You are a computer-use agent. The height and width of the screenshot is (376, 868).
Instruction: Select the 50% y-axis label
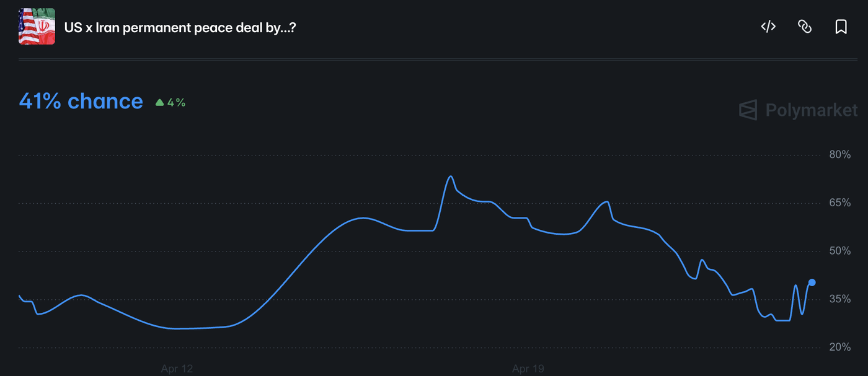(839, 251)
